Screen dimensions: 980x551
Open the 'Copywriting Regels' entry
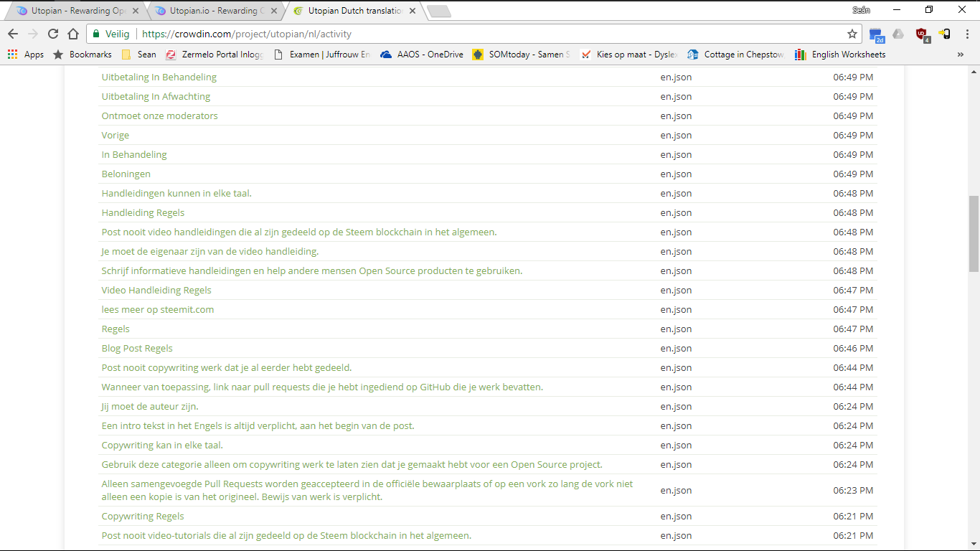[143, 516]
